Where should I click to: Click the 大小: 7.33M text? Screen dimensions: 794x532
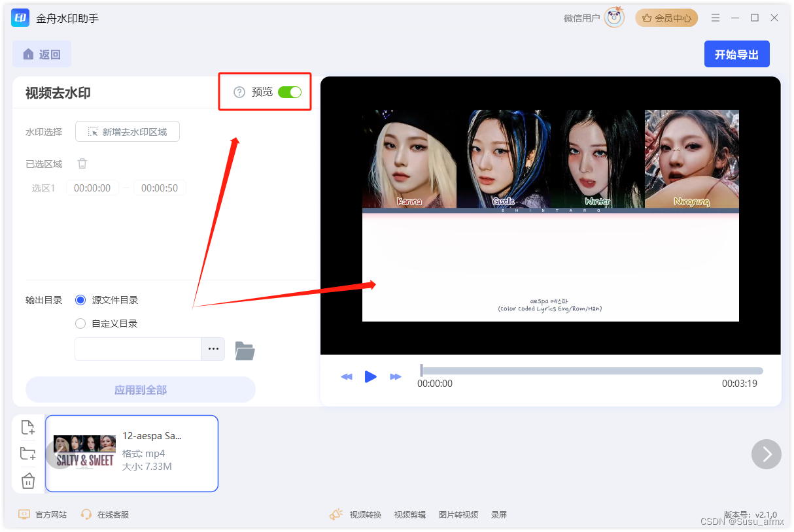pyautogui.click(x=147, y=467)
